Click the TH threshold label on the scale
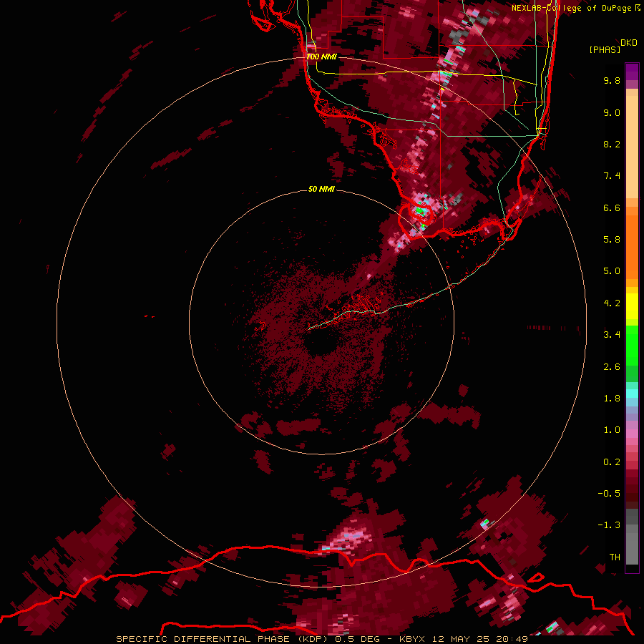Viewport: 644px width, 644px height. pyautogui.click(x=615, y=557)
